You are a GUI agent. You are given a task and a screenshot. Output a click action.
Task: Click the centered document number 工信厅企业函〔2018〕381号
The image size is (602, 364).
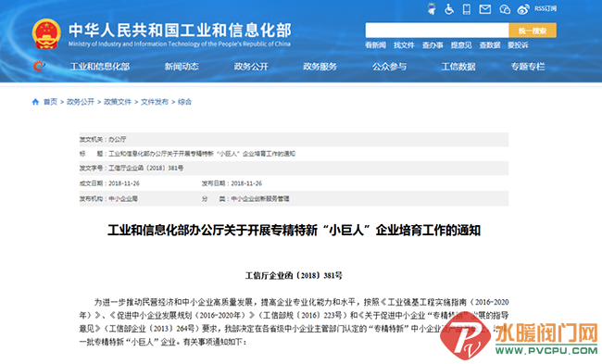click(x=294, y=276)
